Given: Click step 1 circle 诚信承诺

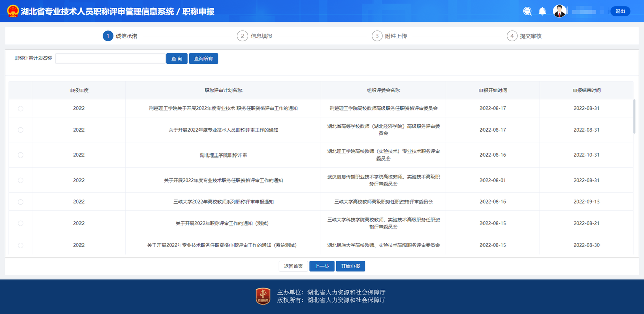Looking at the screenshot, I should point(108,36).
